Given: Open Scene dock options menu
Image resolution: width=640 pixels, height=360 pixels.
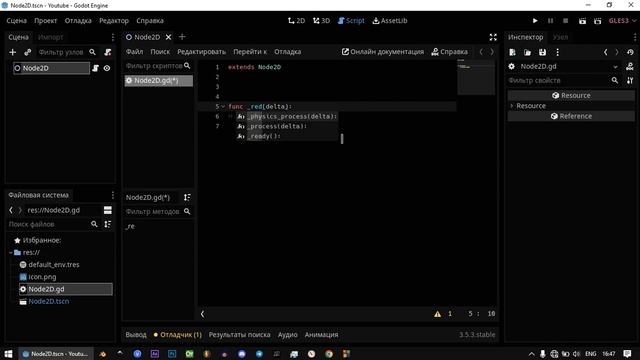Looking at the screenshot, I should pyautogui.click(x=113, y=37).
